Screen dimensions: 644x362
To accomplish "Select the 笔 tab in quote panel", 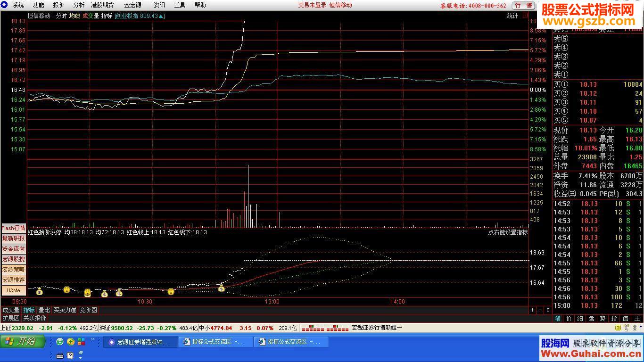I will click(x=558, y=319).
